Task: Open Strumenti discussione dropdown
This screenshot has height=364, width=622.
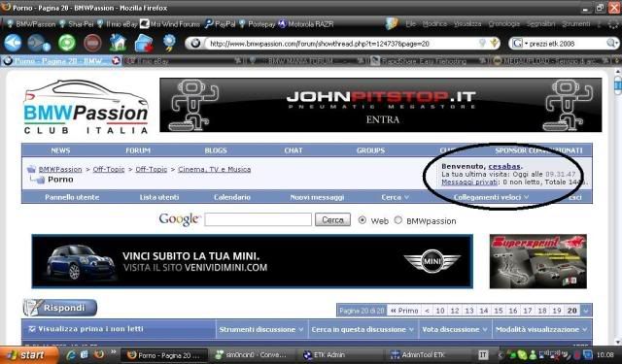Action: point(261,329)
